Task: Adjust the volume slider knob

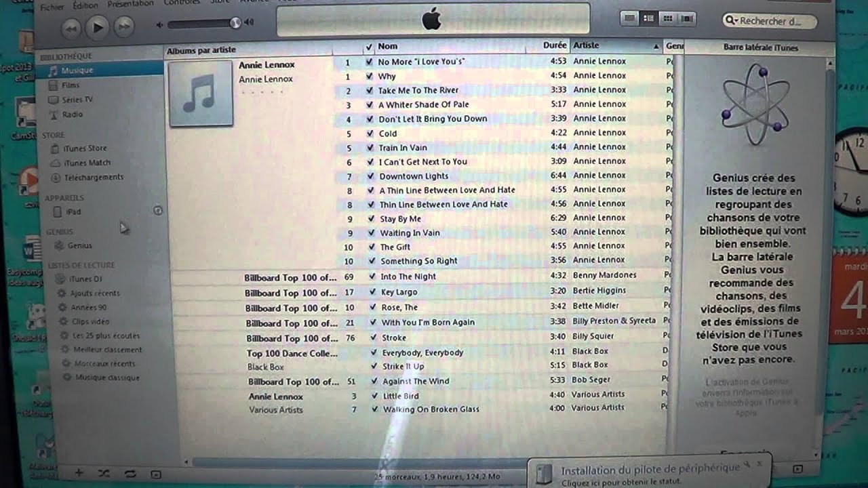Action: (x=235, y=22)
